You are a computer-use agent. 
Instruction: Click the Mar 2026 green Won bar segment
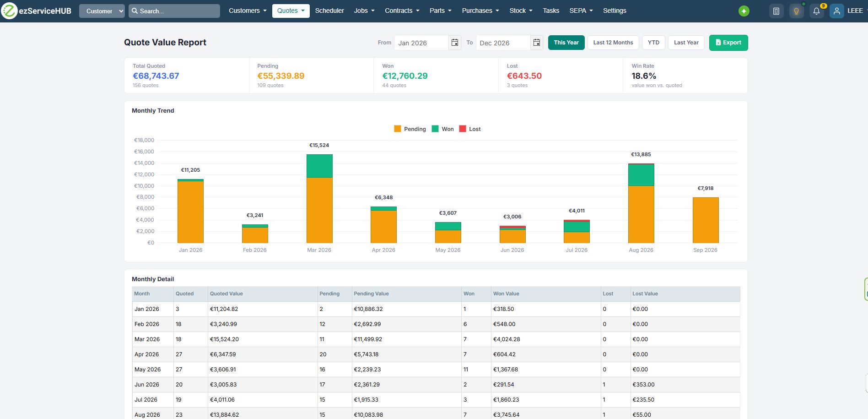pyautogui.click(x=319, y=166)
